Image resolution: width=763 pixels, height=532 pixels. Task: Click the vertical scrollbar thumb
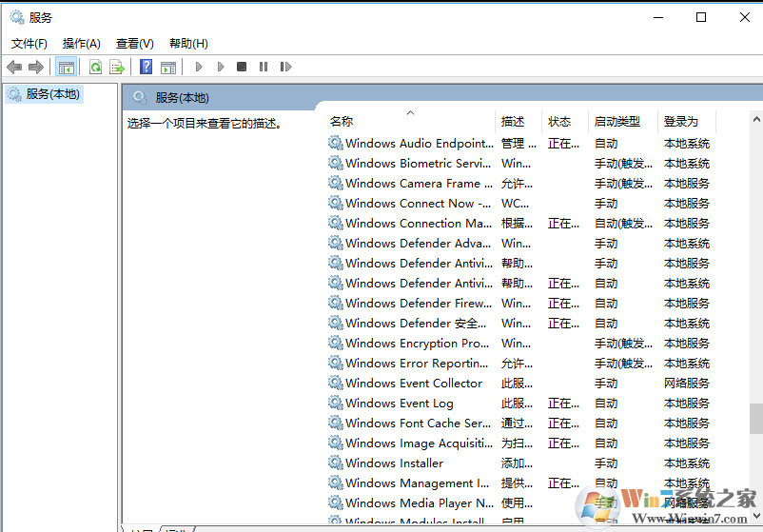pos(756,418)
